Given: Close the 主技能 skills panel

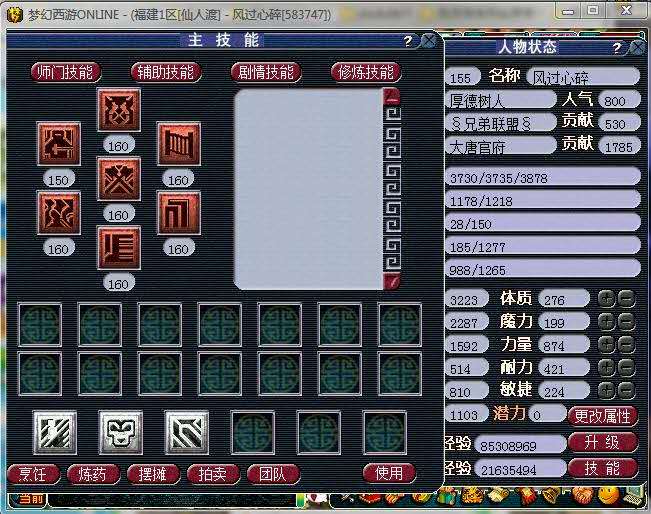Looking at the screenshot, I should [428, 41].
